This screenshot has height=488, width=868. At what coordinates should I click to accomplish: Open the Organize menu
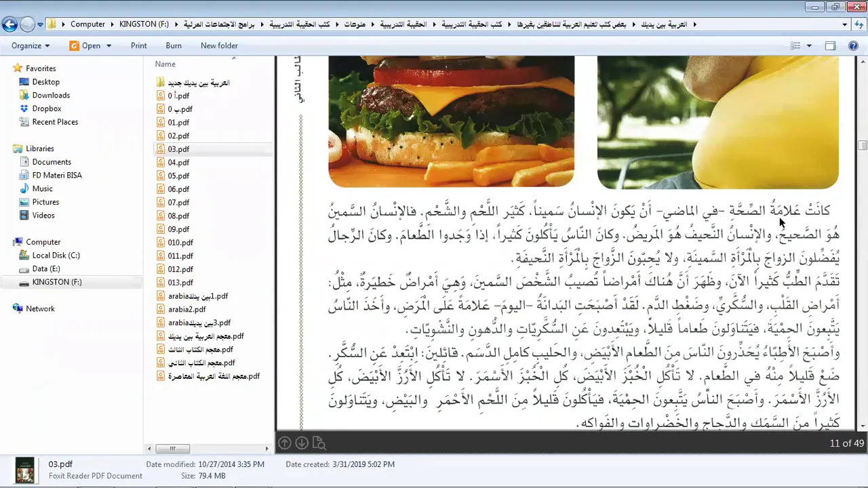(x=31, y=45)
